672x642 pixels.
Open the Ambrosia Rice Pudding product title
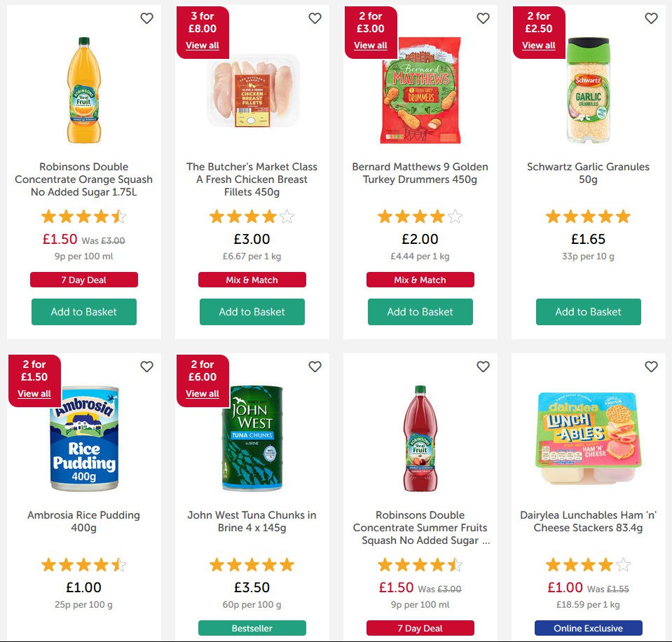(83, 521)
